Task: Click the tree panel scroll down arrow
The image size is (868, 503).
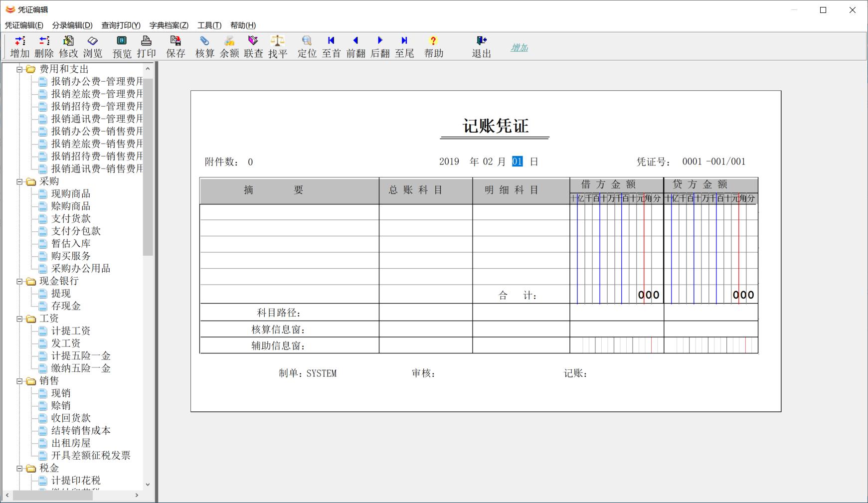Action: pos(148,484)
